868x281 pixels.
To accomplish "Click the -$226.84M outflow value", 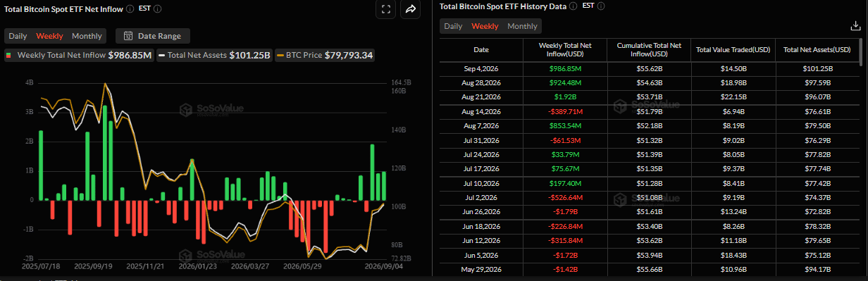I will (565, 226).
